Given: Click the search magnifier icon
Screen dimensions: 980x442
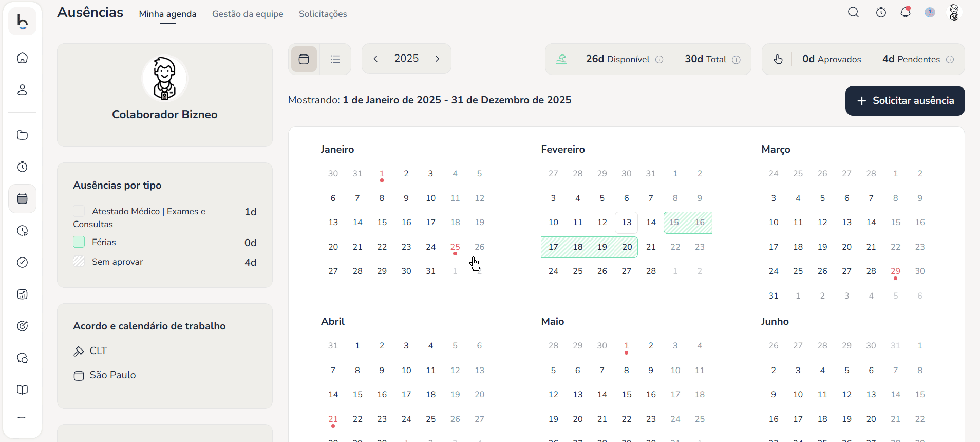Looking at the screenshot, I should [x=853, y=13].
